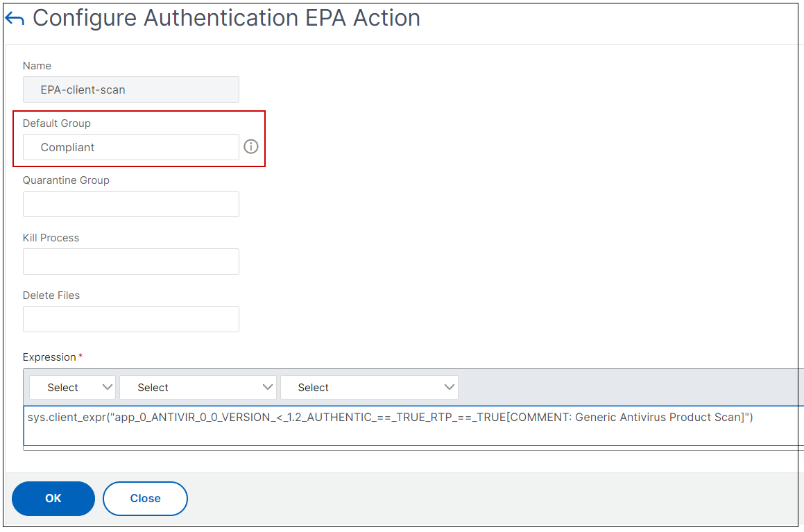Open the first narrow Select dropdown
Screen dimensions: 804x532
(x=72, y=388)
